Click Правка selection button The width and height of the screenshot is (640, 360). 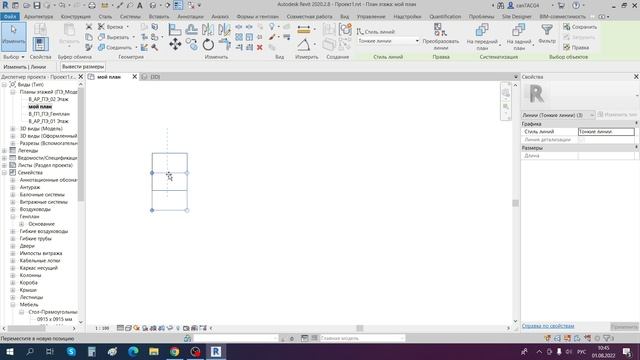tap(576, 47)
